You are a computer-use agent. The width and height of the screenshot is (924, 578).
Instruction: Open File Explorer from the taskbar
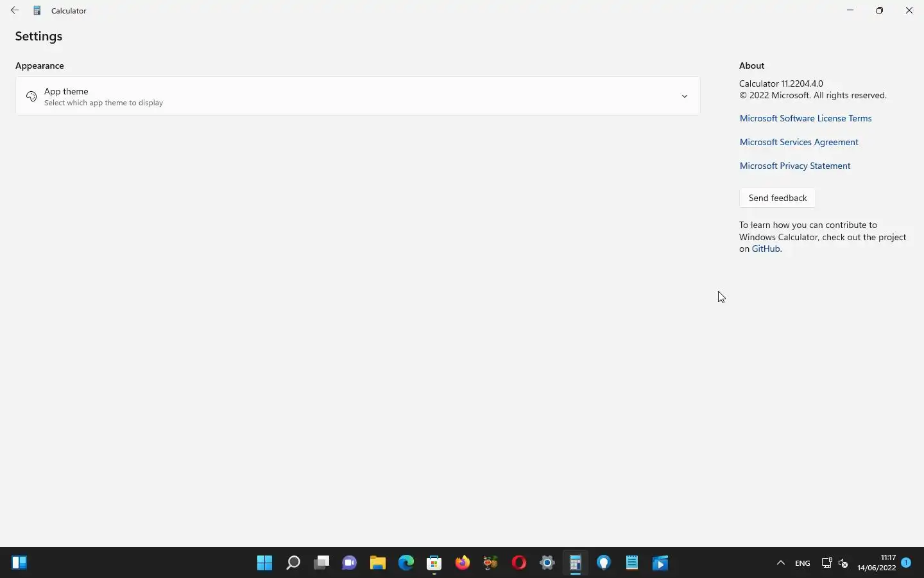[x=378, y=563]
